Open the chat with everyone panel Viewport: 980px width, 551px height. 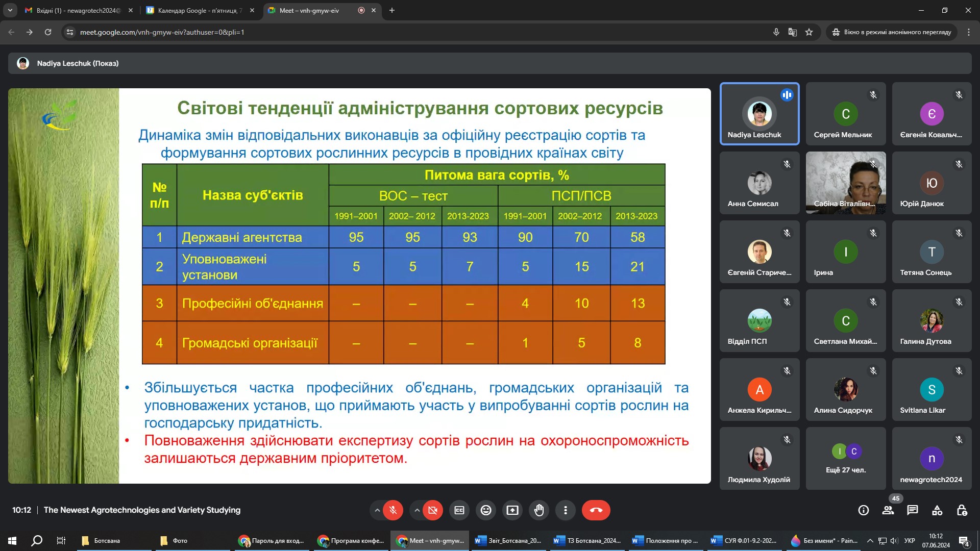pyautogui.click(x=913, y=510)
